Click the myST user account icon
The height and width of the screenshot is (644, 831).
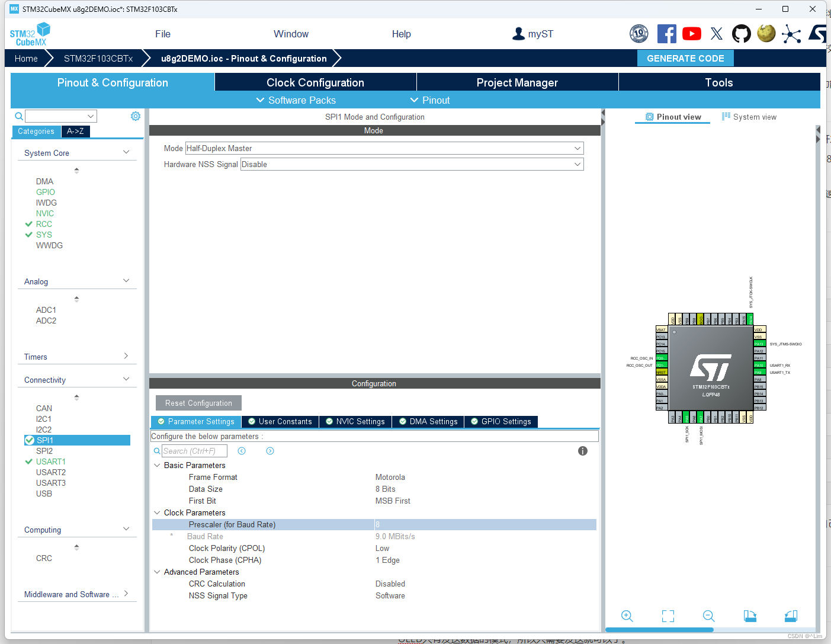point(518,34)
